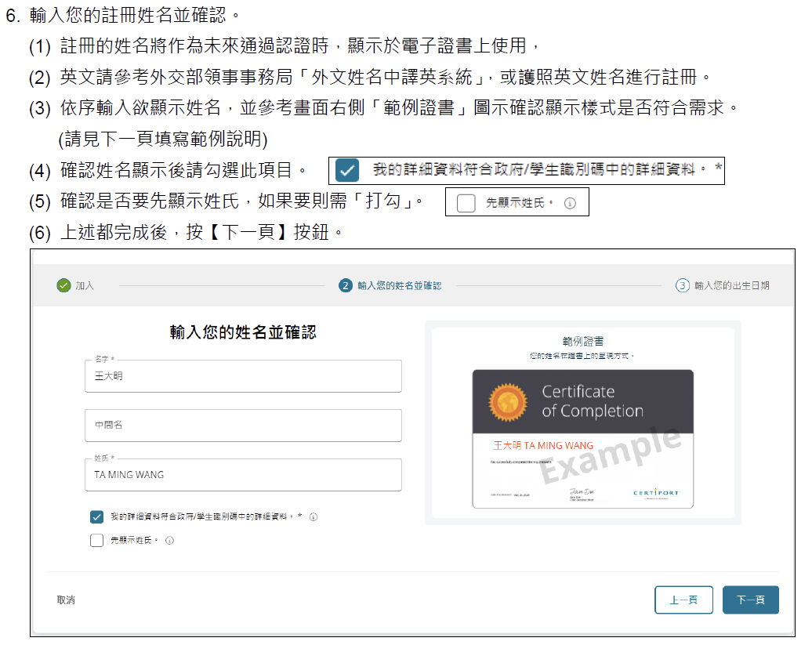Image resolution: width=812 pixels, height=645 pixels.
Task: Click the form heading 輸入您的姓名並確認
Action: [x=243, y=332]
